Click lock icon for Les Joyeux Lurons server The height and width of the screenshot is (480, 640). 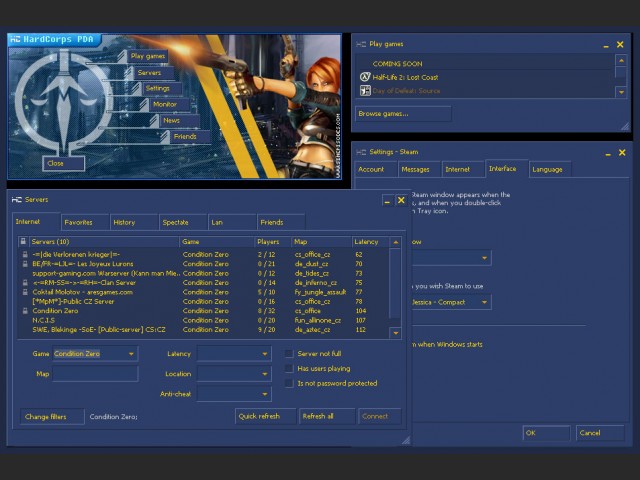pos(25,264)
